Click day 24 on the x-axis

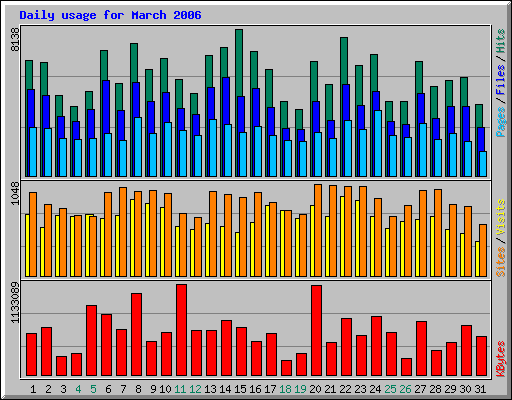click(x=375, y=389)
